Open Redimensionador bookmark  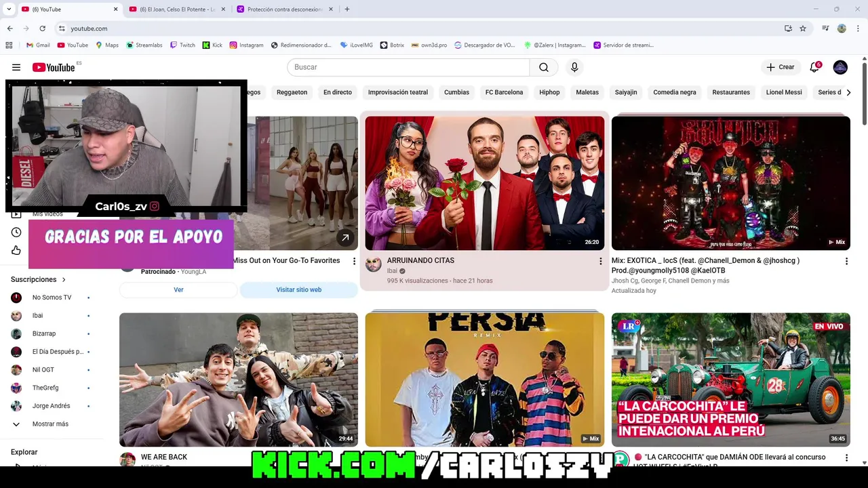pyautogui.click(x=301, y=45)
